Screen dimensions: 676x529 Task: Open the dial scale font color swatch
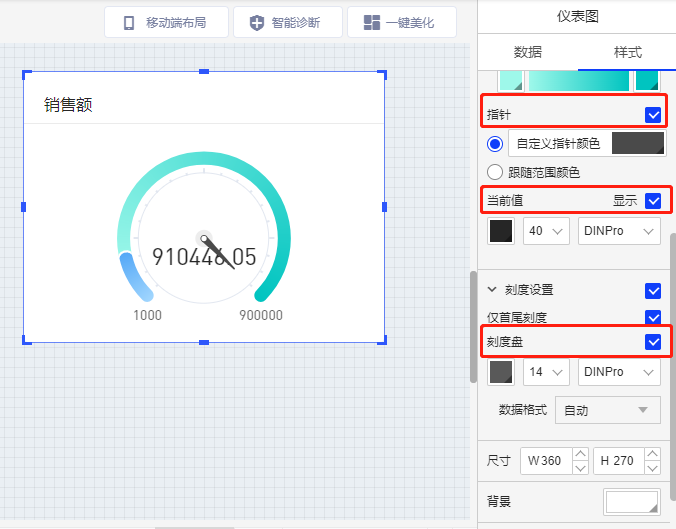tap(501, 372)
